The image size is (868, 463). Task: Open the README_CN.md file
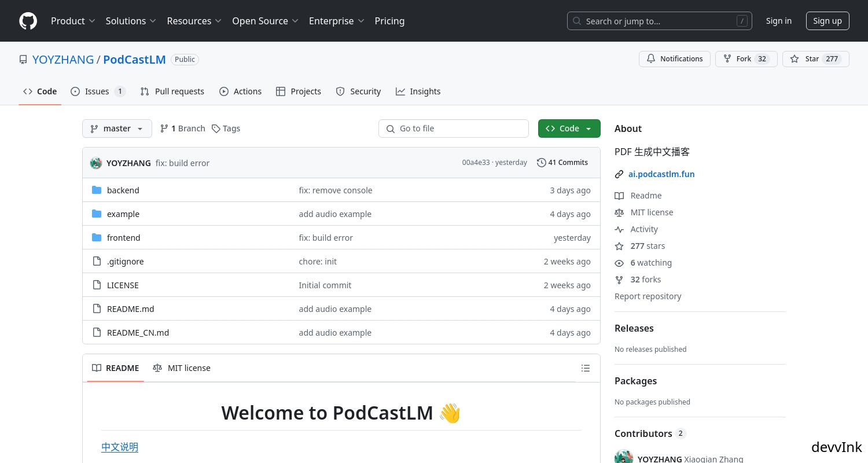pos(138,333)
